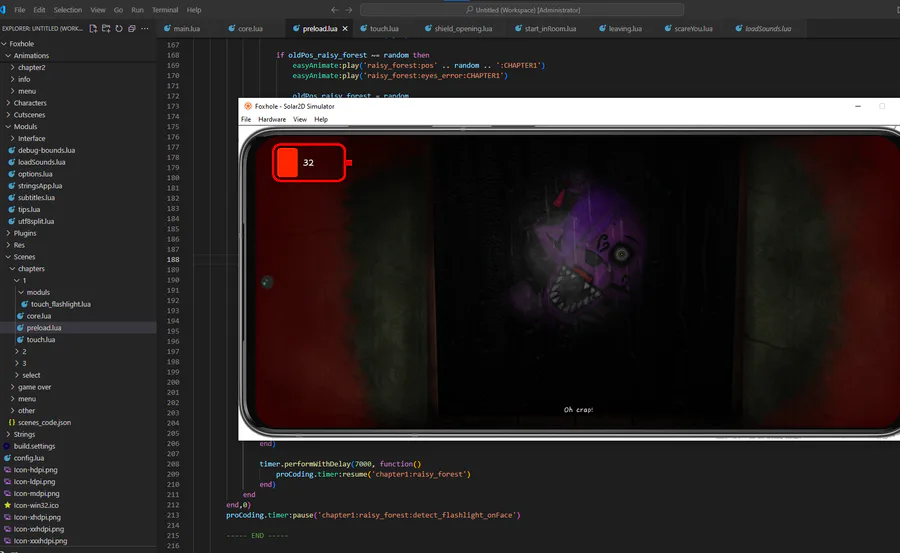The image size is (900, 553).
Task: Click the workspace search command box
Action: click(x=522, y=10)
